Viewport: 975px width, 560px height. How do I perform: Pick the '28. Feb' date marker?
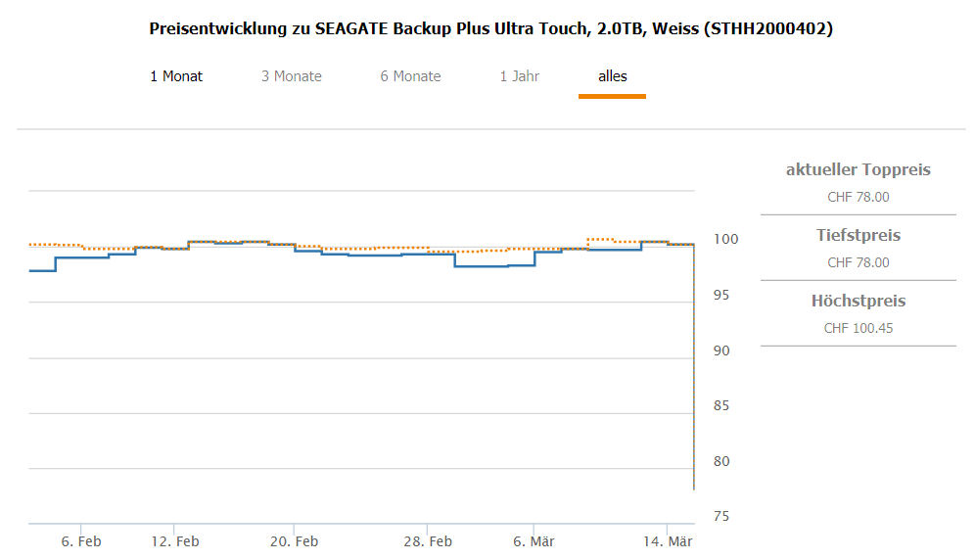pyautogui.click(x=429, y=541)
